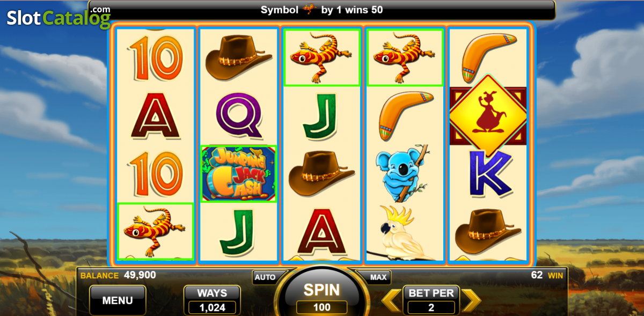Open the WAYS 1,024 selector

[x=212, y=300]
